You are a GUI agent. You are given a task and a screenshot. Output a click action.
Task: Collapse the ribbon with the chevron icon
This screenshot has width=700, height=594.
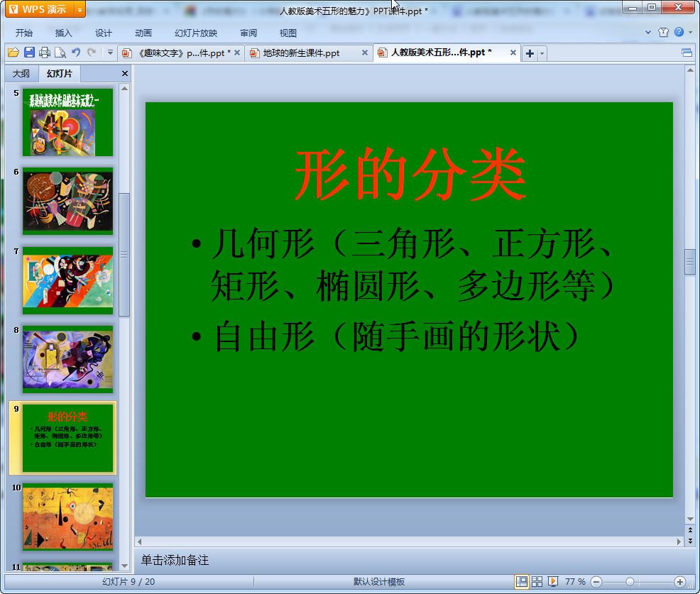648,32
